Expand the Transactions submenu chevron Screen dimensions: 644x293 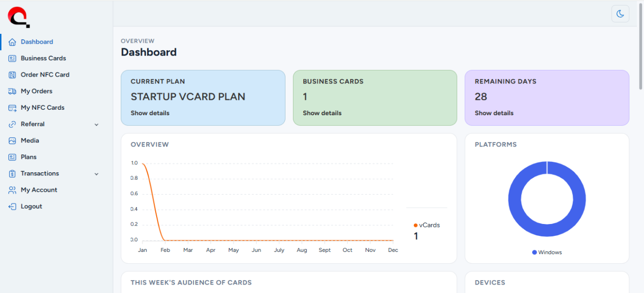[96, 174]
